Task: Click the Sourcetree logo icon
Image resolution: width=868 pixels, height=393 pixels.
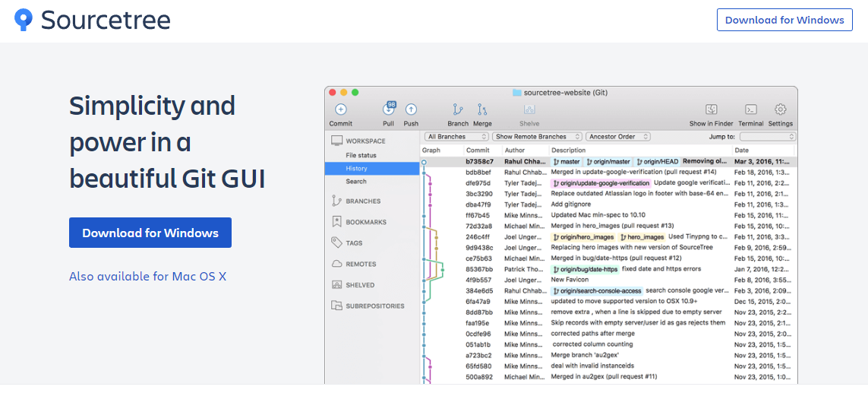Action: click(x=24, y=20)
